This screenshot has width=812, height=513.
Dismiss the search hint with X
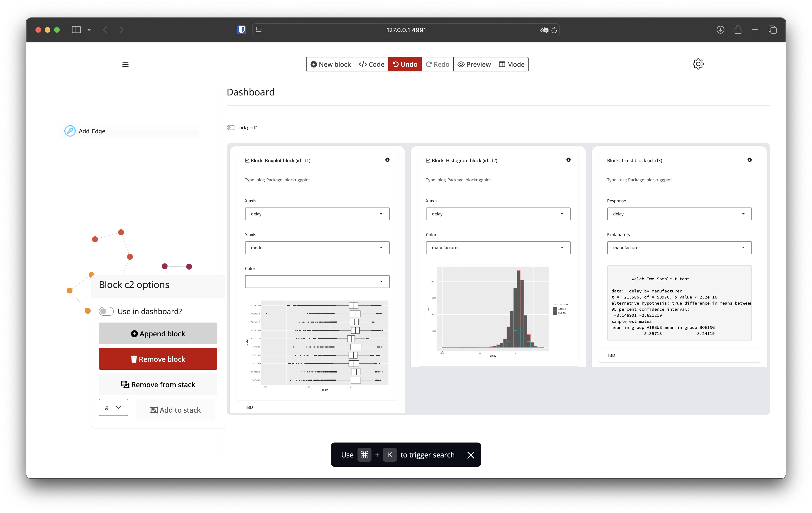pos(470,455)
